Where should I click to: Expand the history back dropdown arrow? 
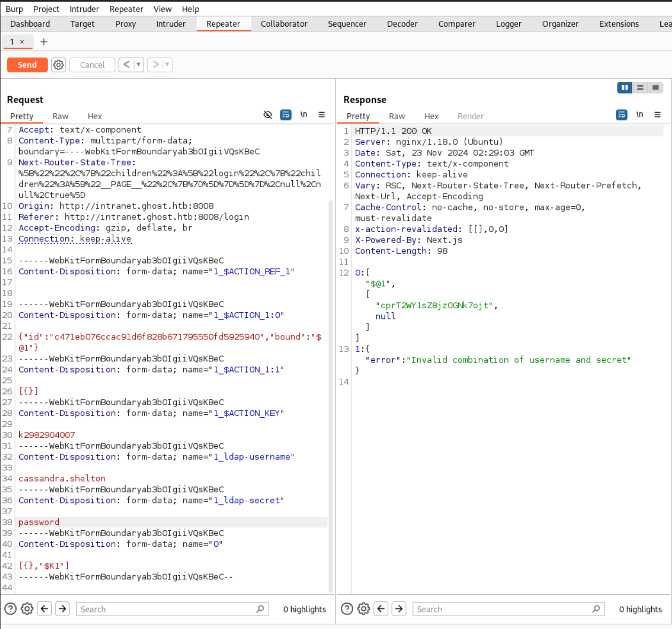(x=138, y=65)
